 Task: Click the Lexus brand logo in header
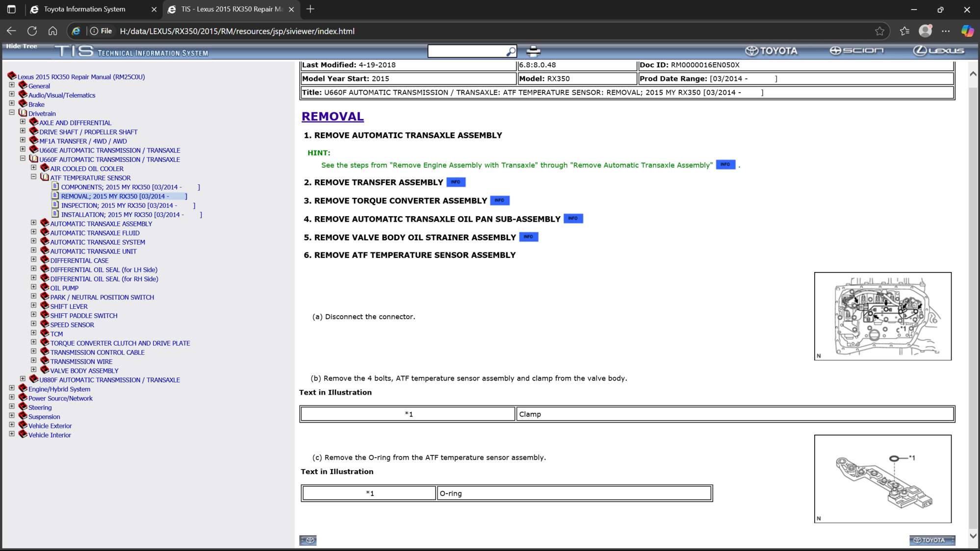pyautogui.click(x=938, y=50)
